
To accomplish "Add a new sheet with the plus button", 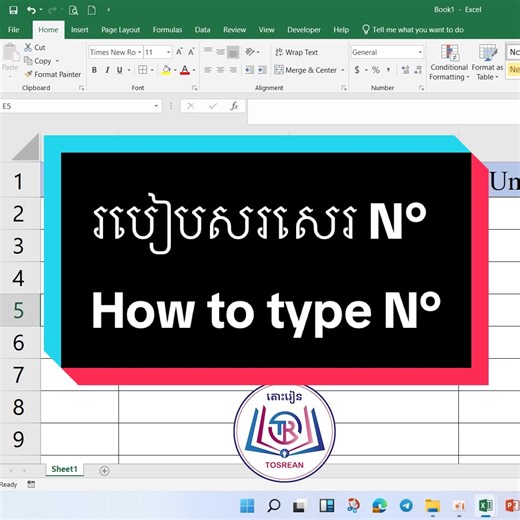I will (x=104, y=470).
